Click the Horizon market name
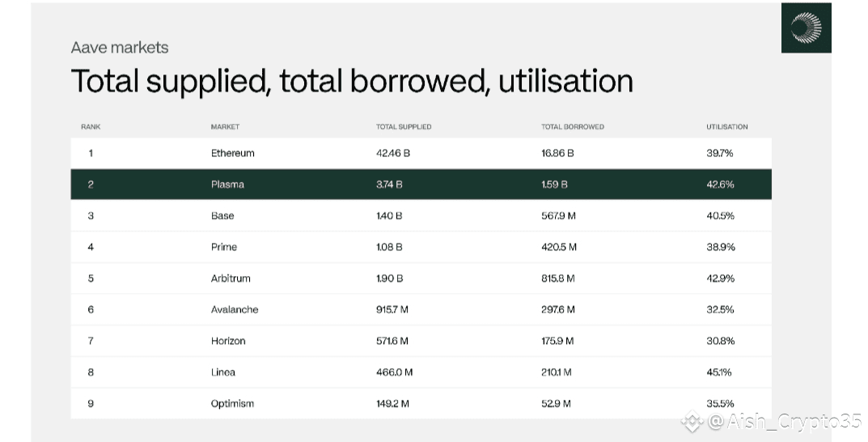Screen dimensions: 868x442 [230, 341]
